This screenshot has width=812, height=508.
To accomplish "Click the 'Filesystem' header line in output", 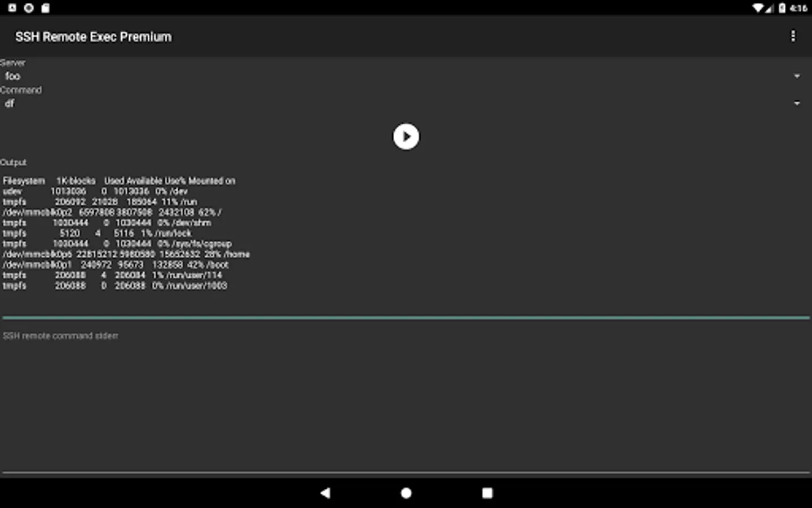I will tap(119, 181).
